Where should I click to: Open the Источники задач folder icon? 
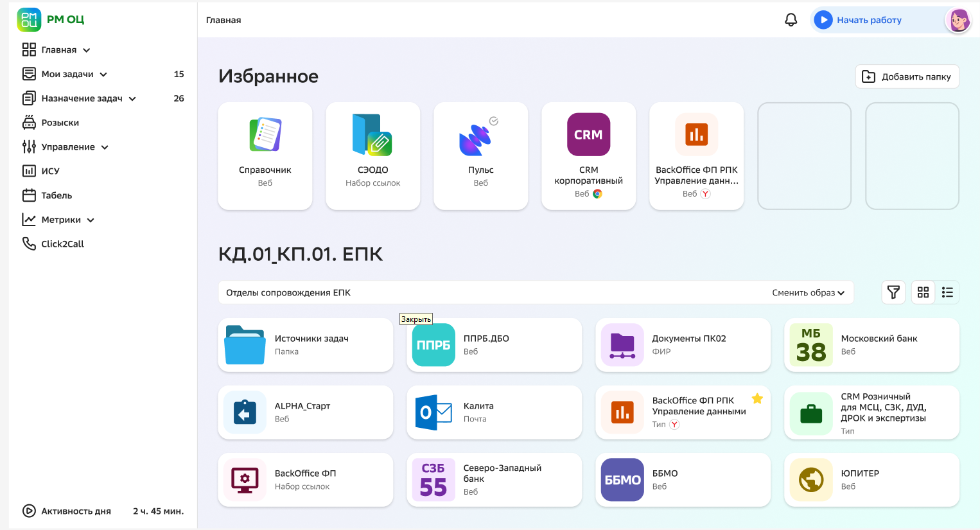(x=245, y=345)
